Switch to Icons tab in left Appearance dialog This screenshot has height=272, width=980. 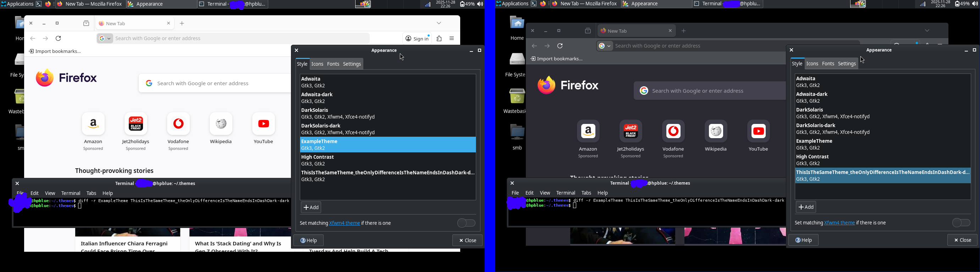tap(318, 64)
